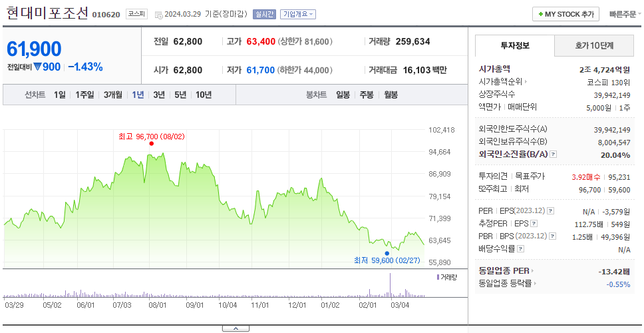Click the current price 61,900
The height and width of the screenshot is (333, 644).
point(34,49)
